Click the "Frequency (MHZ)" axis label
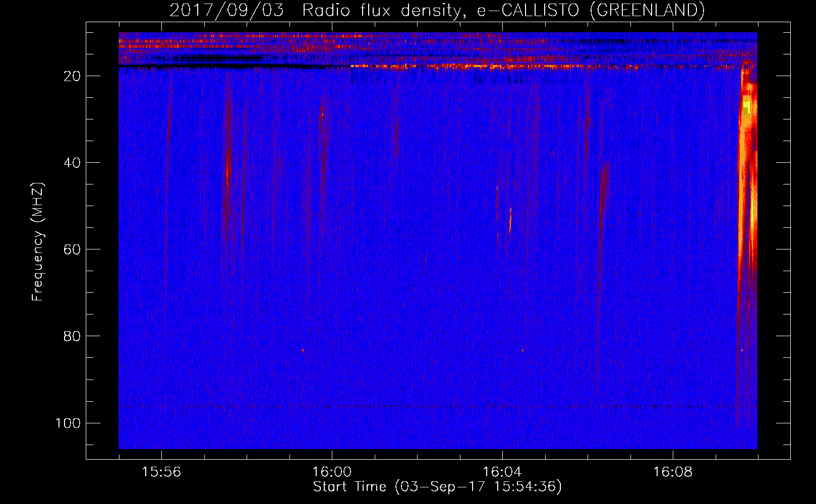The width and height of the screenshot is (816, 504). [x=38, y=241]
